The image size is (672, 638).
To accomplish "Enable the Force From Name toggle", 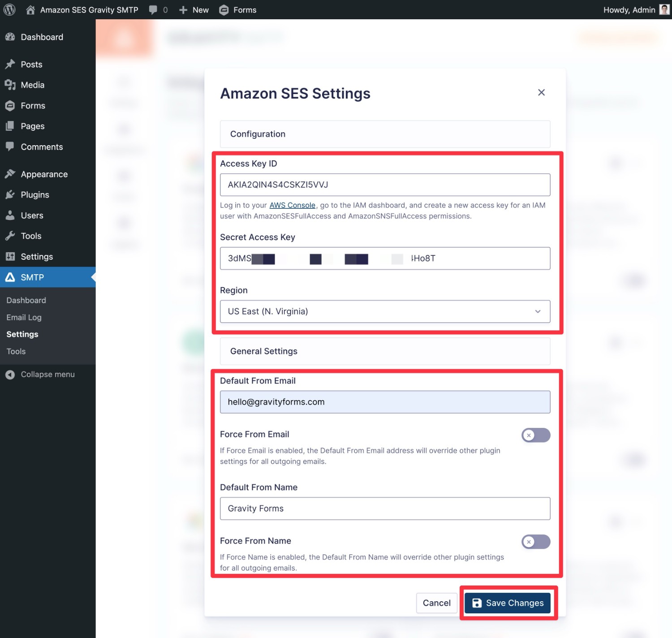I will (x=536, y=542).
